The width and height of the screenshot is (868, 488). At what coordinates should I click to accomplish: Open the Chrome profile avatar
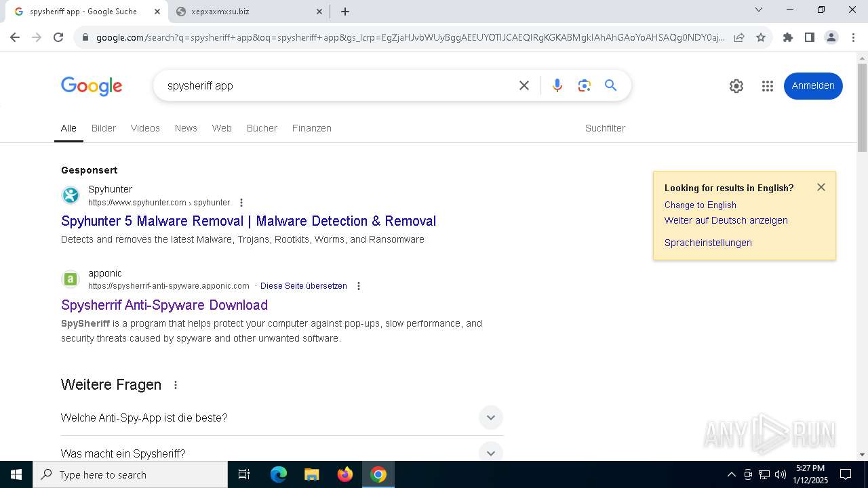[831, 37]
